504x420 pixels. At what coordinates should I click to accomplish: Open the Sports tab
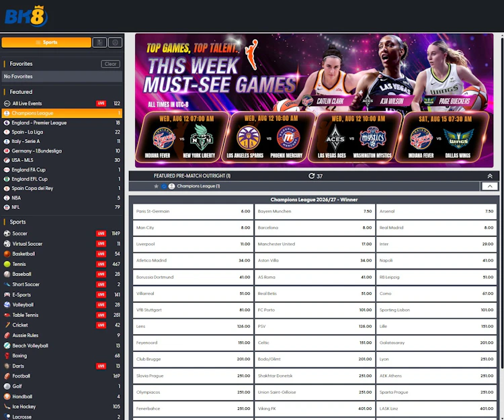point(46,42)
